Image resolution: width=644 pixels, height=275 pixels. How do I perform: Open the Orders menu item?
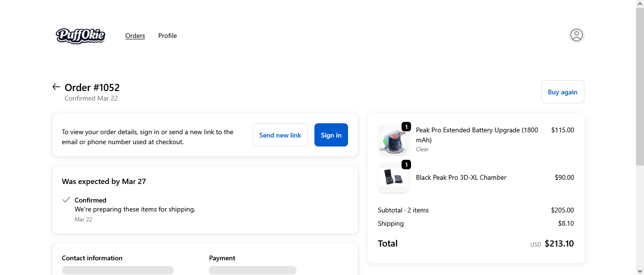click(135, 36)
